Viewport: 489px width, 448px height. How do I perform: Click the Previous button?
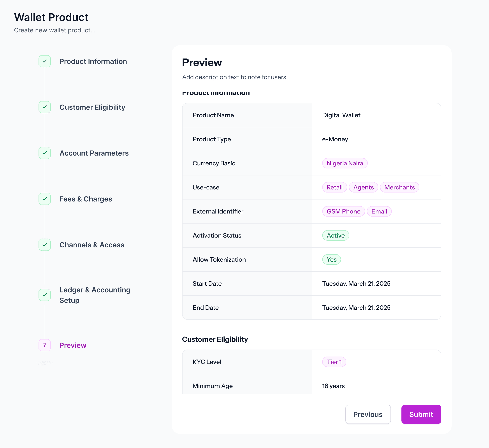point(368,414)
